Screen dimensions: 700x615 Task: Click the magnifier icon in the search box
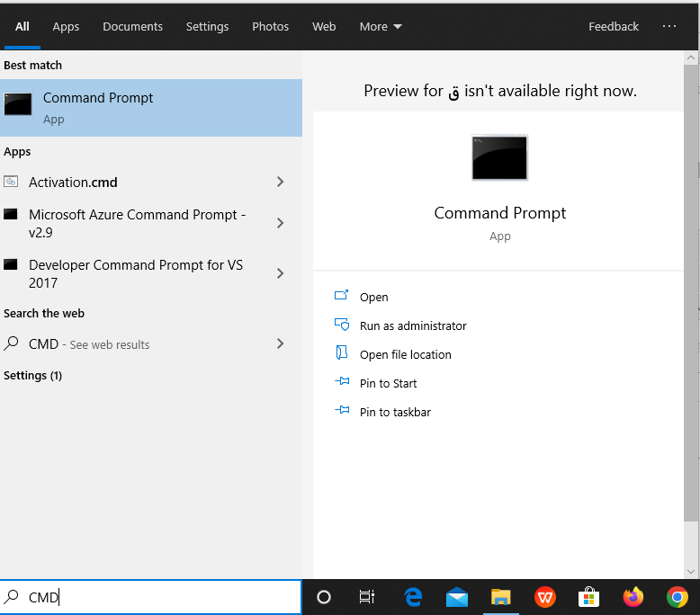click(11, 597)
